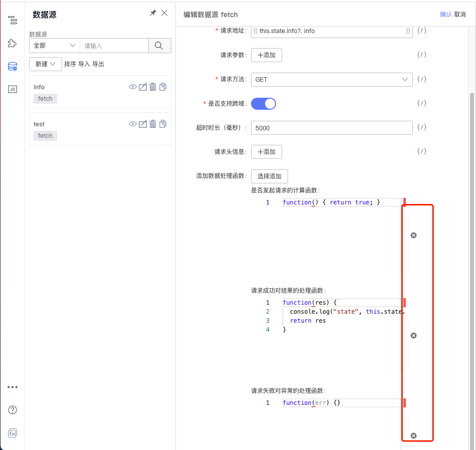Image resolution: width=476 pixels, height=450 pixels.
Task: Click the search magnifier in data source panel
Action: [x=159, y=45]
